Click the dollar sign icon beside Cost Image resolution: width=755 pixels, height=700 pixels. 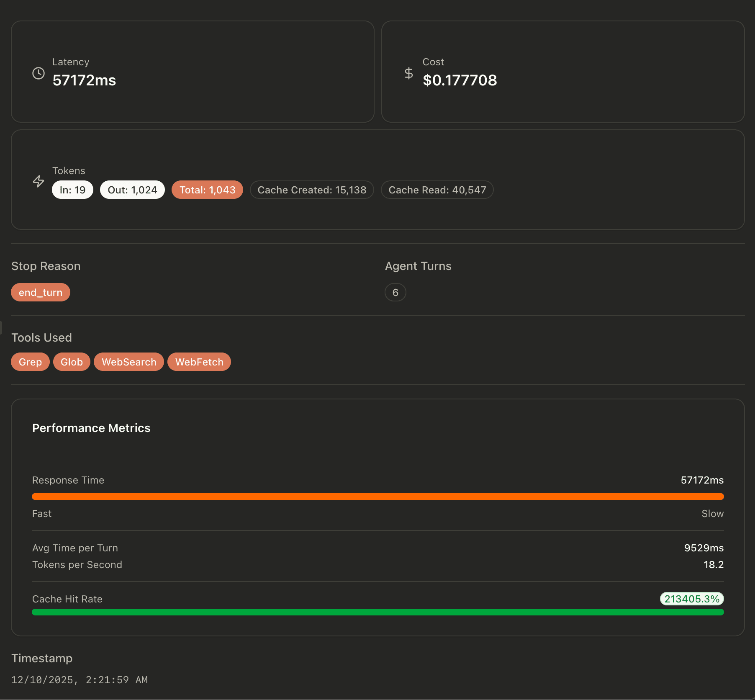point(409,73)
